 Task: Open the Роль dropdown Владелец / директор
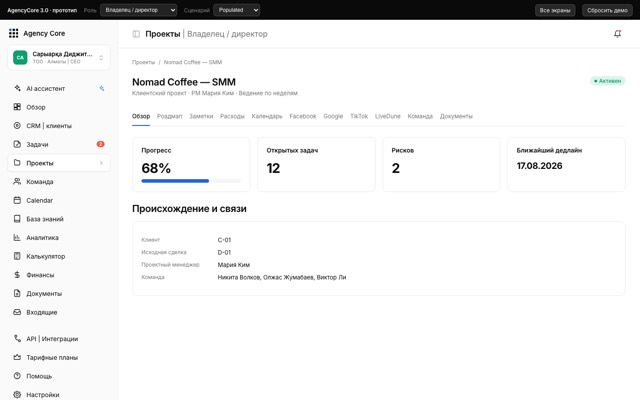[x=138, y=10]
